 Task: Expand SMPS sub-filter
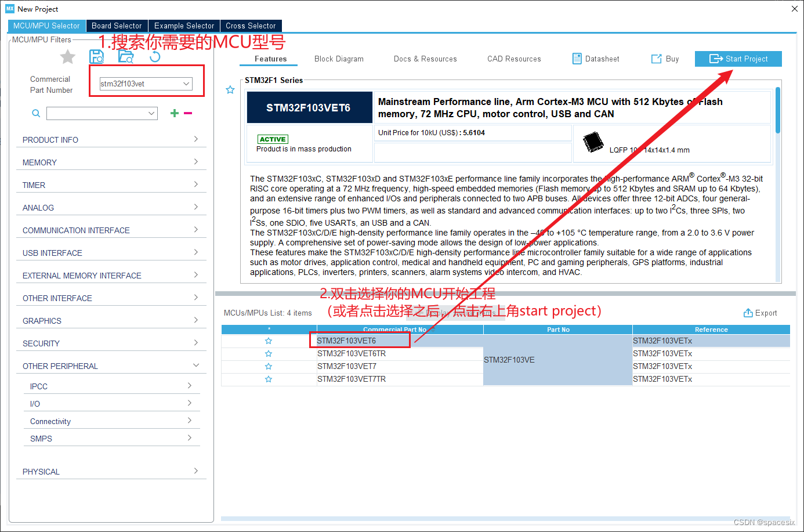click(x=111, y=439)
